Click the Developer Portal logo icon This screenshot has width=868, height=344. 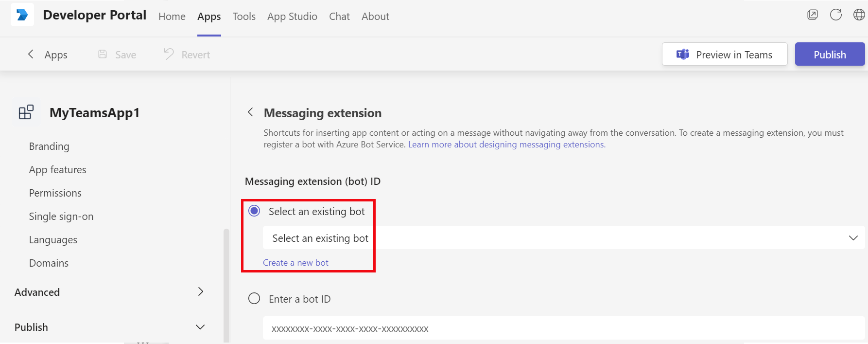coord(22,15)
